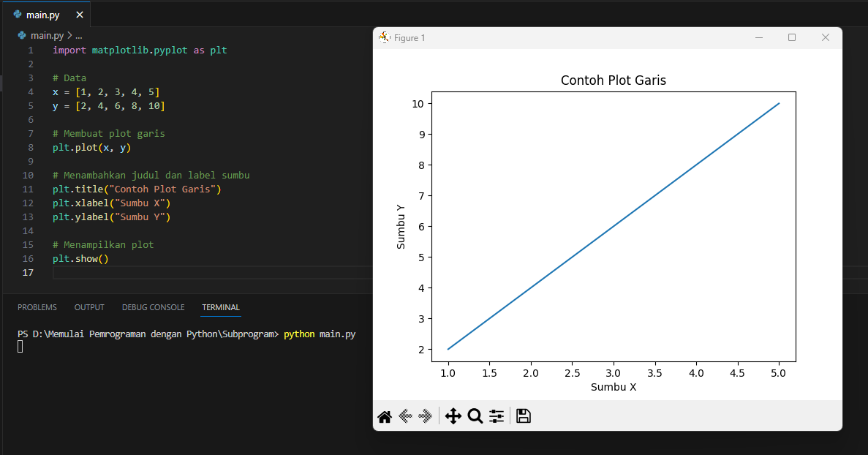Save the figure using floppy disk icon
This screenshot has height=455, width=868.
coord(524,416)
